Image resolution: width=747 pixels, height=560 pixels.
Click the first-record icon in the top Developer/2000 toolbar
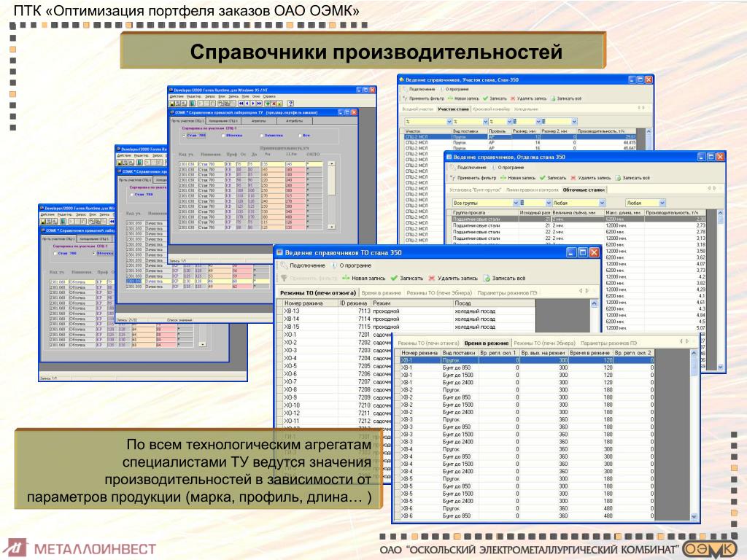241,103
